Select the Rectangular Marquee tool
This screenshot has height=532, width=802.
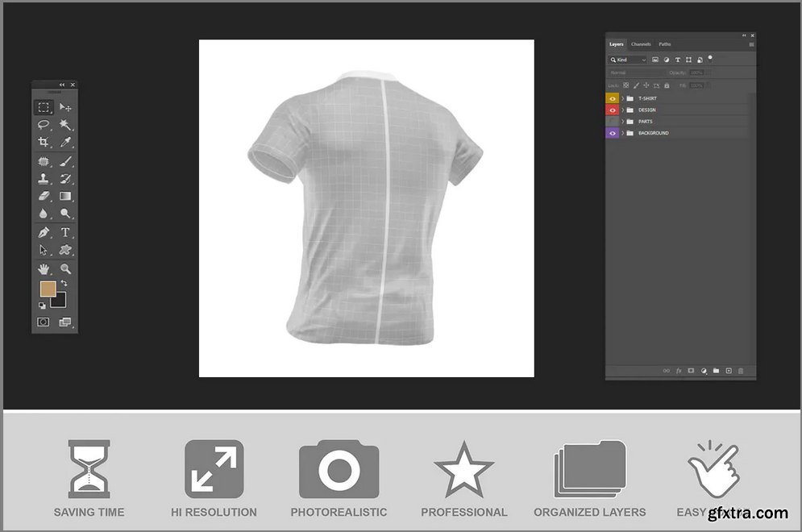pyautogui.click(x=44, y=107)
